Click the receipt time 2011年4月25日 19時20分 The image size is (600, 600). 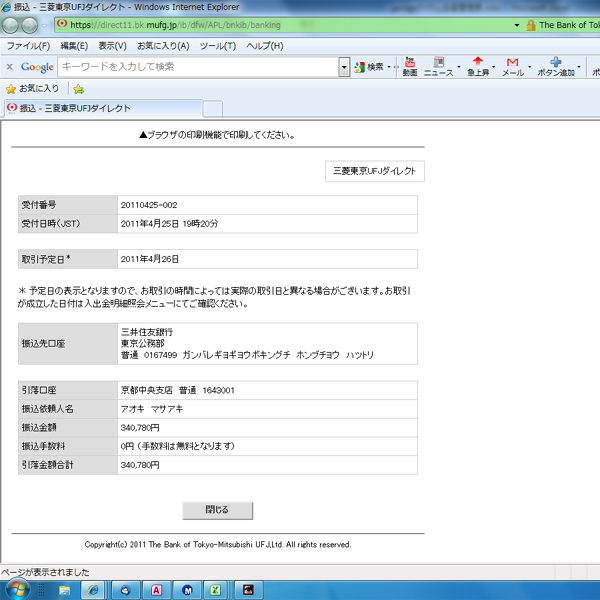coord(169,224)
